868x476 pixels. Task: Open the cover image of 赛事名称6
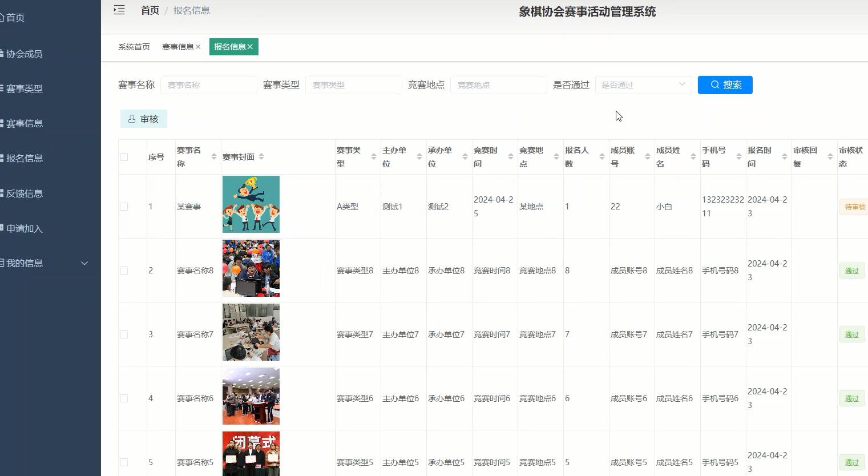click(251, 396)
